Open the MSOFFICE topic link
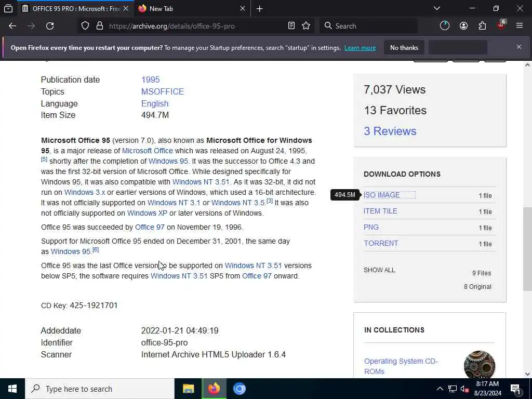Image resolution: width=532 pixels, height=399 pixels. [x=163, y=91]
